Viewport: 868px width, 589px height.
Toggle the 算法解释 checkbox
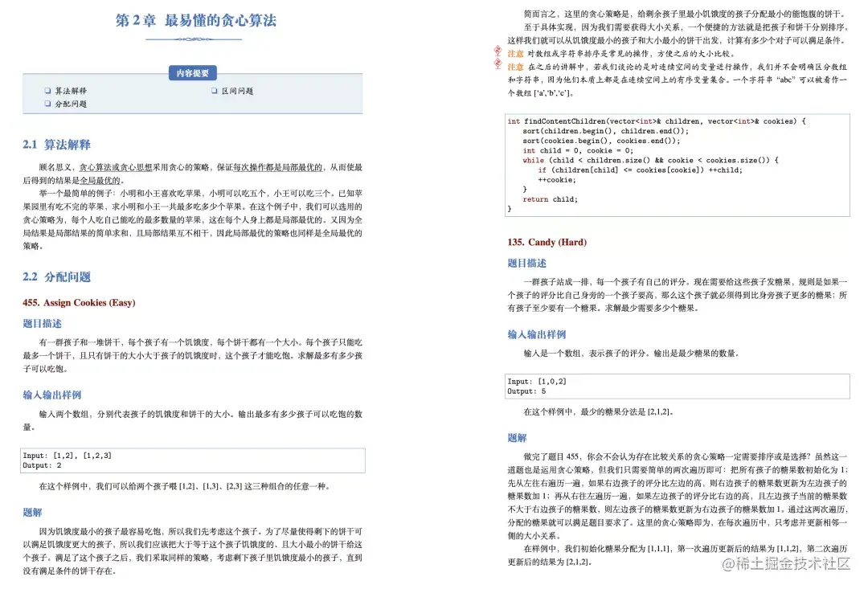coord(48,91)
